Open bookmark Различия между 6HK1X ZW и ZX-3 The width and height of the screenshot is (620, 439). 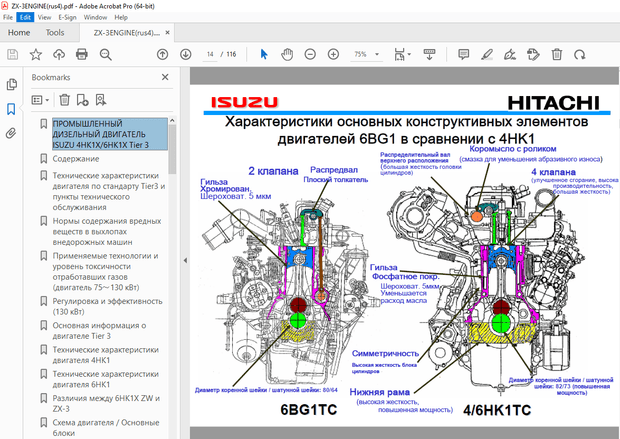point(106,403)
